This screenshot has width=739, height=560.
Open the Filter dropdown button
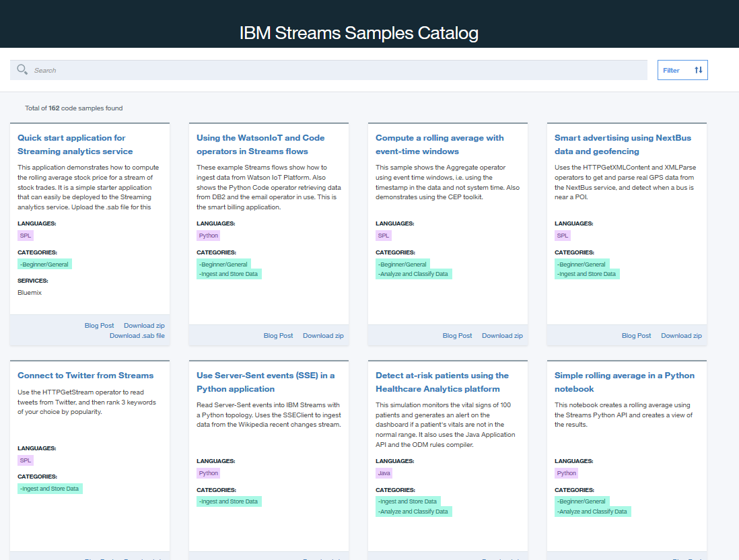tap(682, 70)
